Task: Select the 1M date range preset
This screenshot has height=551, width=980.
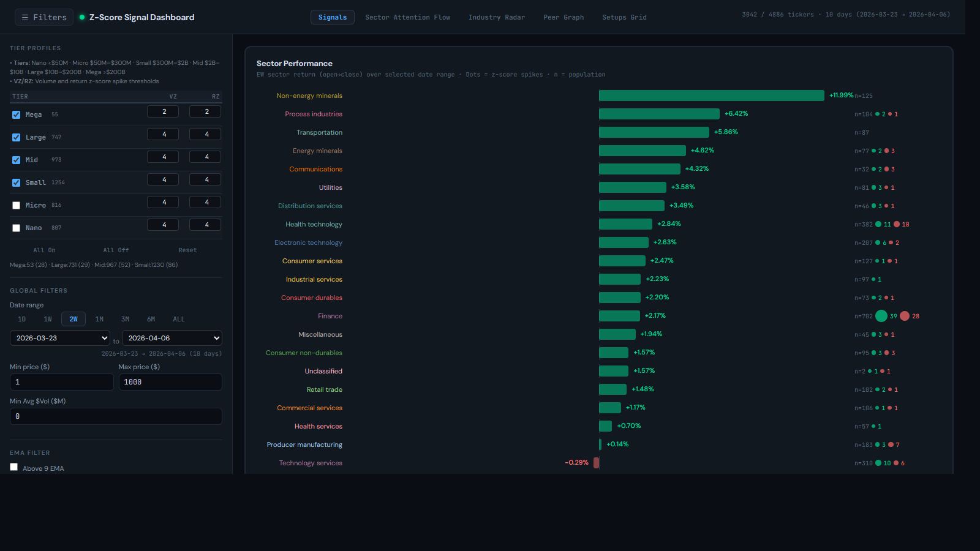Action: (x=99, y=319)
